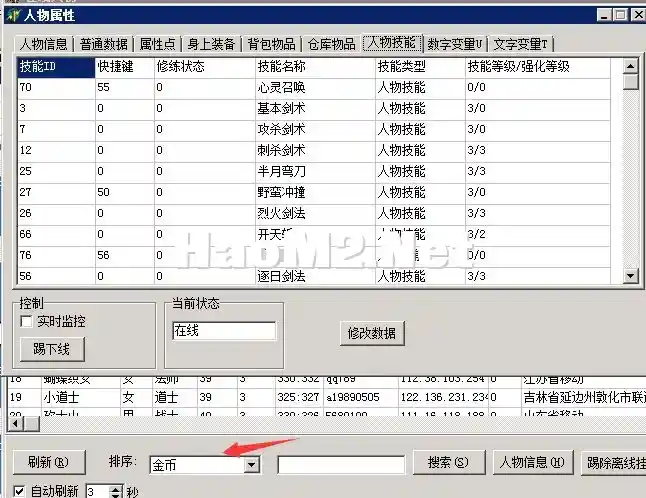The image size is (646, 498).
Task: Click the 人物属性 window title icon
Action: (x=14, y=15)
